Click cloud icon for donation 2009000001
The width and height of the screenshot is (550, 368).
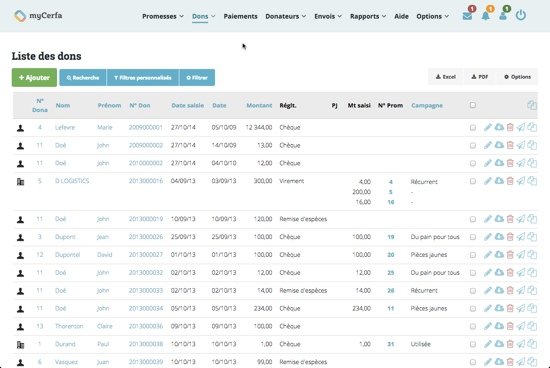click(x=499, y=127)
